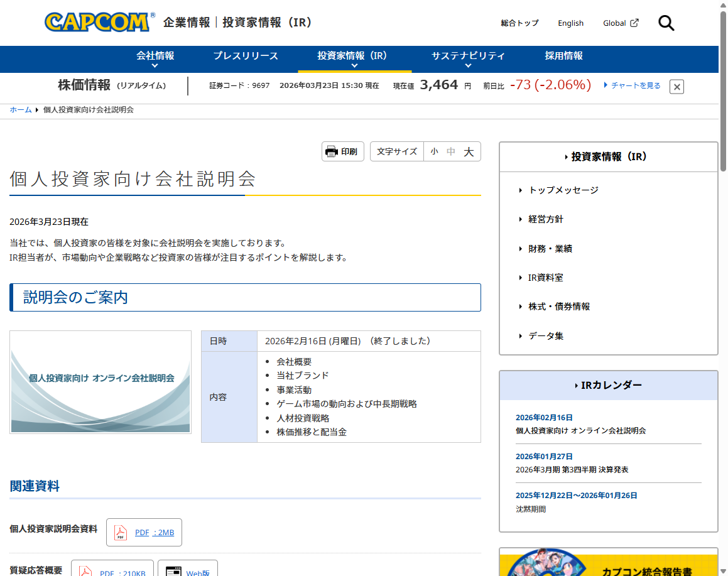Open the PDF icon for 個人投資家説明会資料
This screenshot has height=576, width=728.
pyautogui.click(x=119, y=532)
